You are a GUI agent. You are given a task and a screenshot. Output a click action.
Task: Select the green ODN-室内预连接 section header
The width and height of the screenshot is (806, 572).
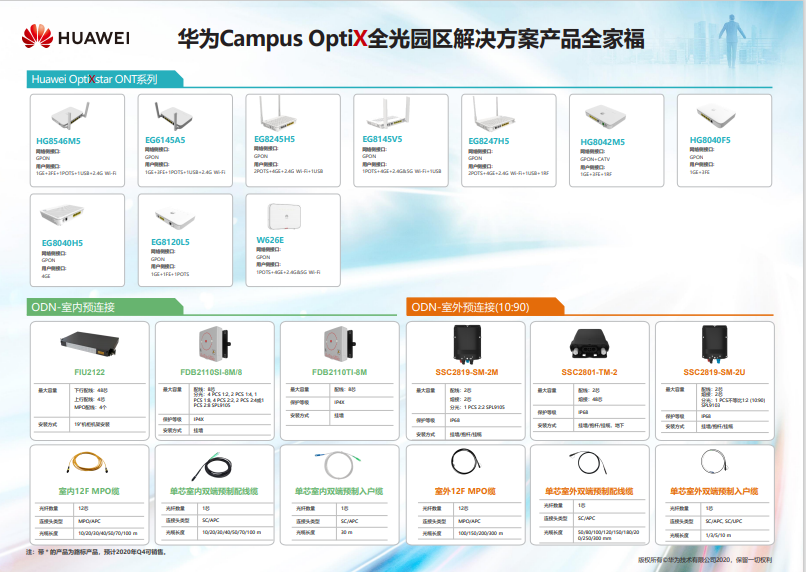pos(73,307)
